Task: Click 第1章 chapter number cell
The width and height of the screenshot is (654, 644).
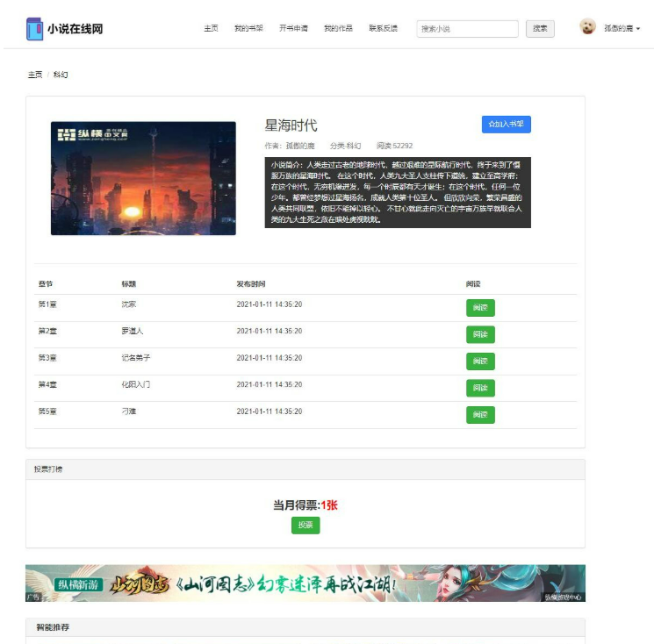Action: [x=47, y=304]
